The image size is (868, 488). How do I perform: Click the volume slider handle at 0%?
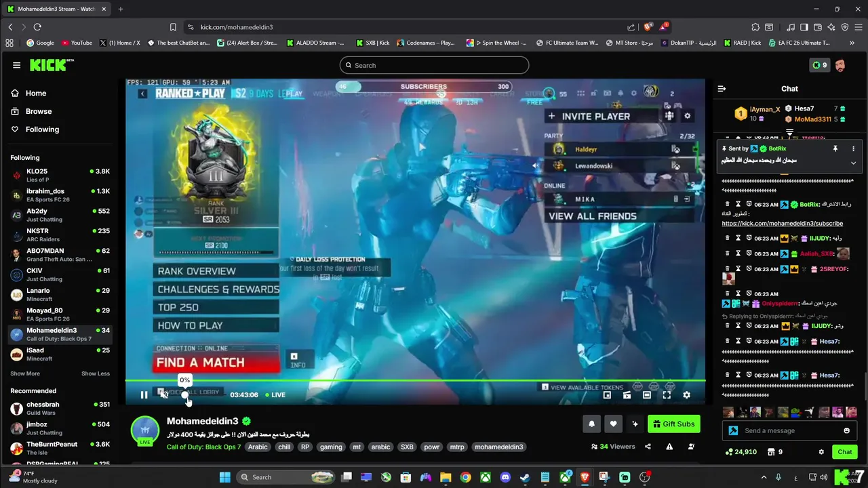184,394
